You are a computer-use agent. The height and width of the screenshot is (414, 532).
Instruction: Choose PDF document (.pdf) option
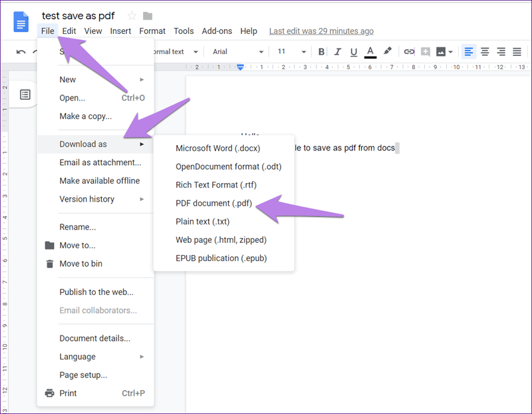pyautogui.click(x=211, y=203)
